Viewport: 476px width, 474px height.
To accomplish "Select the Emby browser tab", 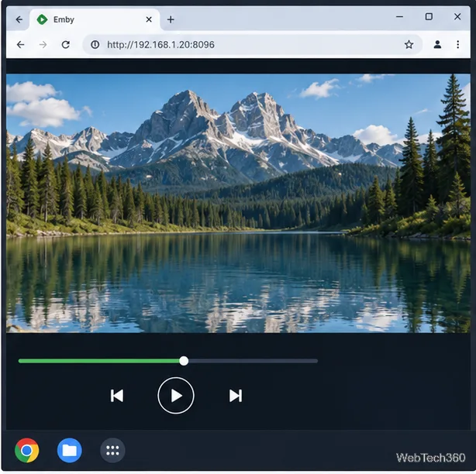I will click(94, 19).
